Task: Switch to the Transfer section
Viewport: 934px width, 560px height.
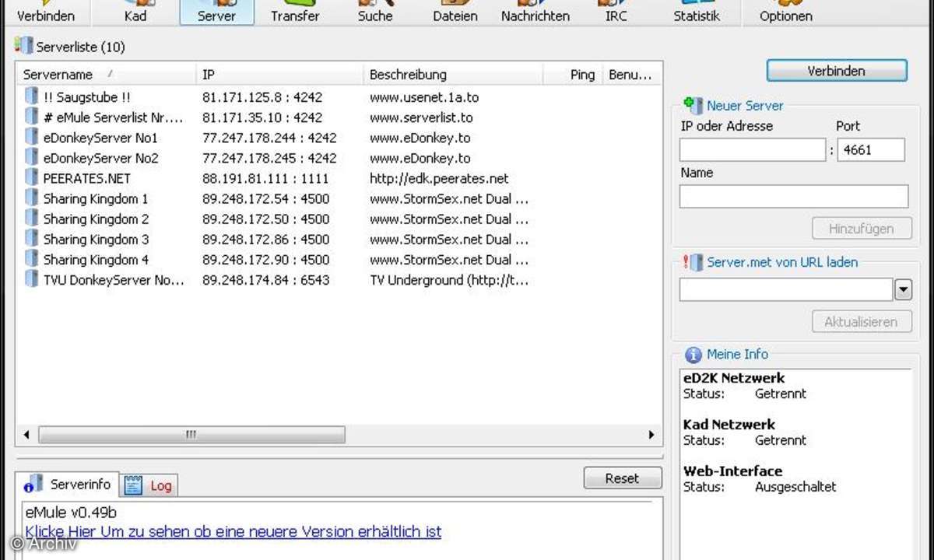Action: coord(295,12)
